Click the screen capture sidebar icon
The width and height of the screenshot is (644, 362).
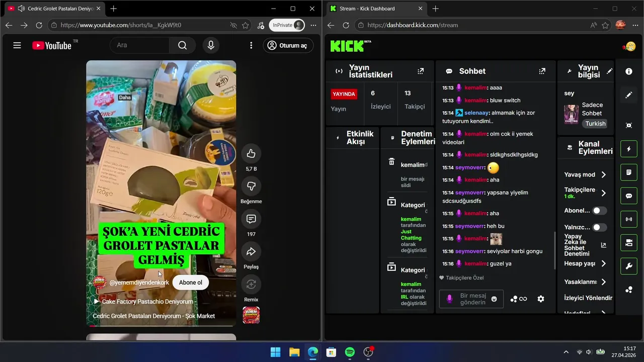click(629, 125)
